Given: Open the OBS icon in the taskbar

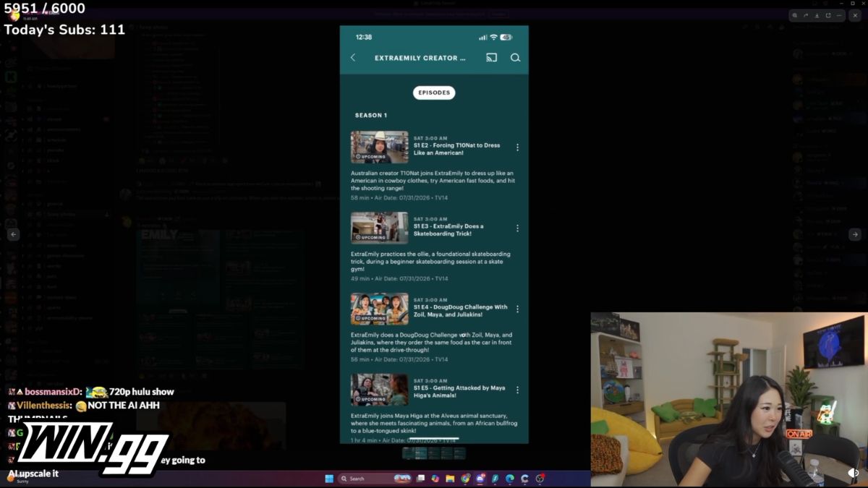Looking at the screenshot, I should coord(539,479).
